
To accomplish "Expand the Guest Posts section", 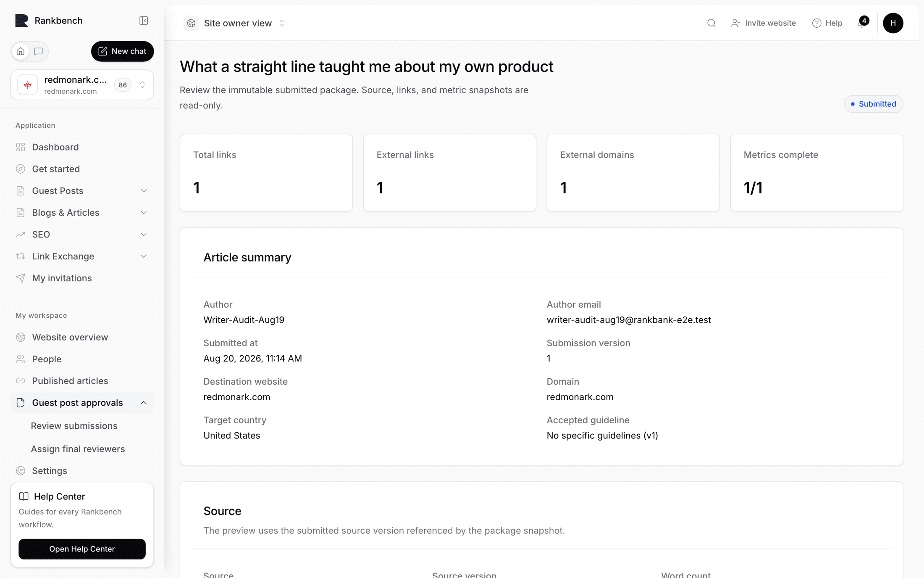I will [144, 191].
